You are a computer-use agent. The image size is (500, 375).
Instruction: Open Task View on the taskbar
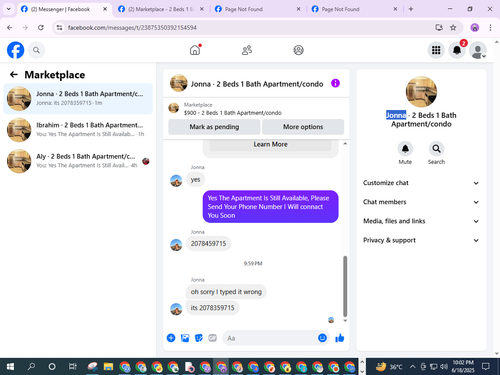click(72, 367)
